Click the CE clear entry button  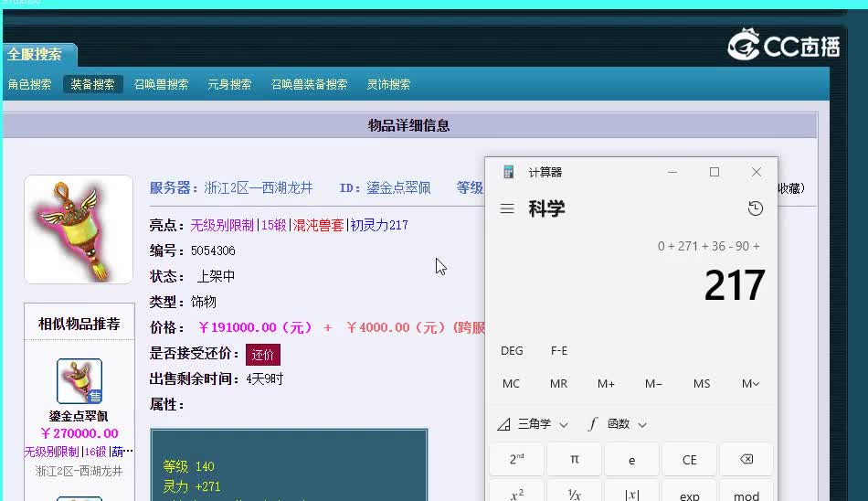[x=689, y=459]
